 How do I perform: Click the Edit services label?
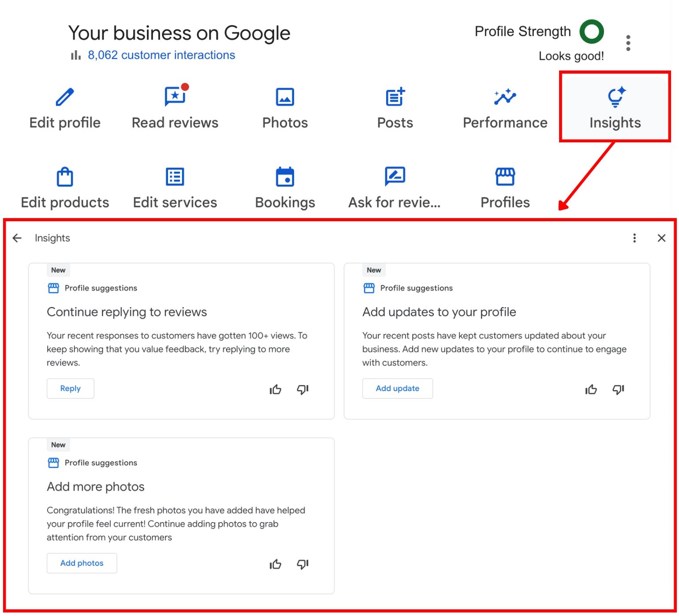click(x=175, y=203)
